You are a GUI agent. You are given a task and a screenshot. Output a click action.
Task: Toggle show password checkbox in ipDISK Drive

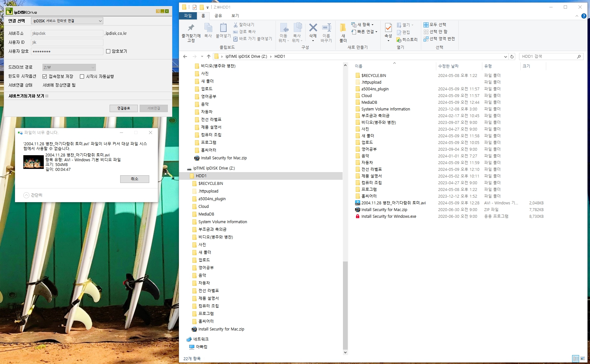coord(108,51)
